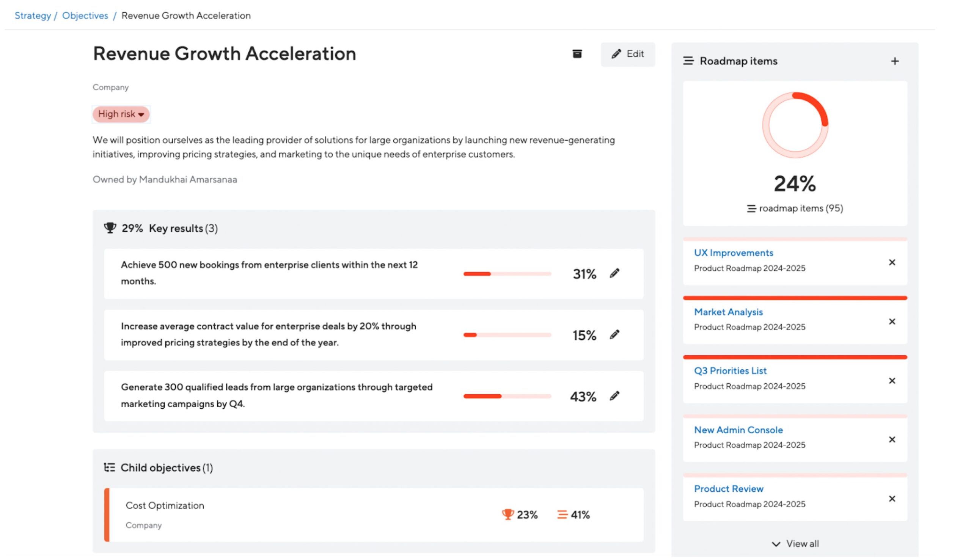The width and height of the screenshot is (971, 560).
Task: Remove UX Improvements roadmap item
Action: pyautogui.click(x=892, y=262)
